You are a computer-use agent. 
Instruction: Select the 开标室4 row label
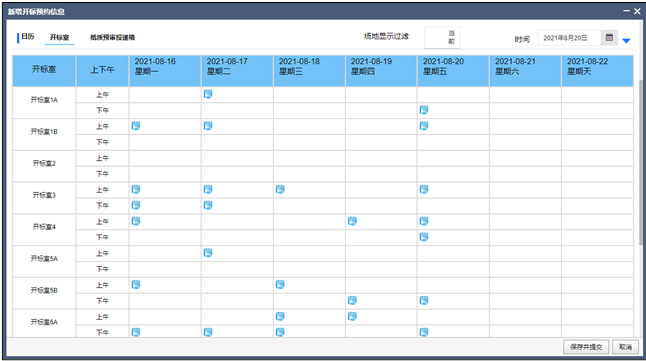[44, 227]
